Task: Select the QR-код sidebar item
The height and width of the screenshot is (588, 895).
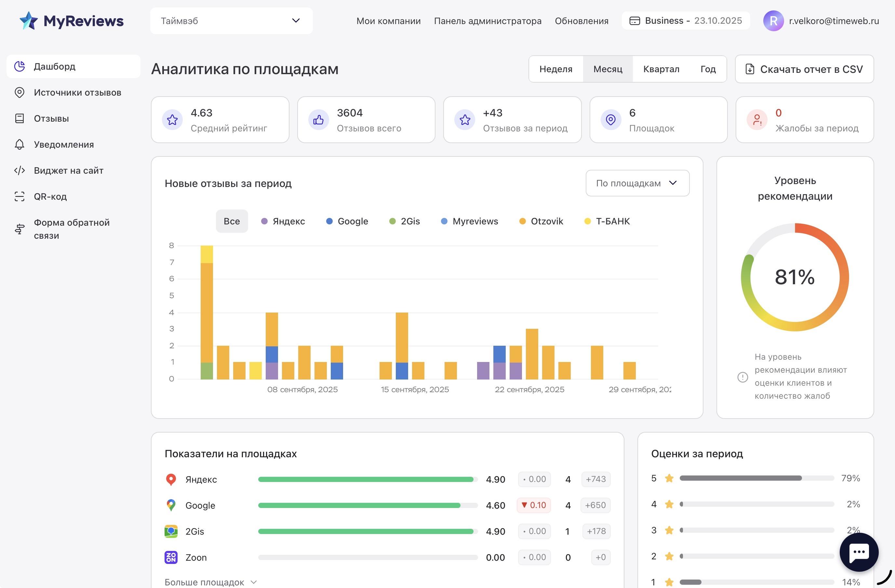Action: pos(50,196)
